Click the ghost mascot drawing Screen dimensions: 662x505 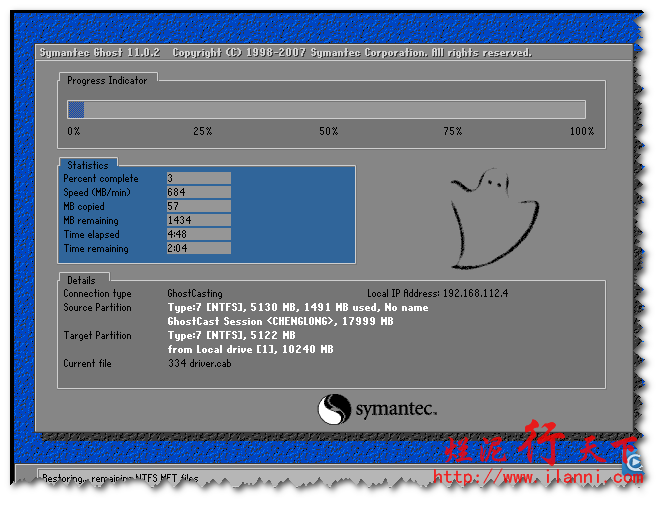tap(494, 219)
